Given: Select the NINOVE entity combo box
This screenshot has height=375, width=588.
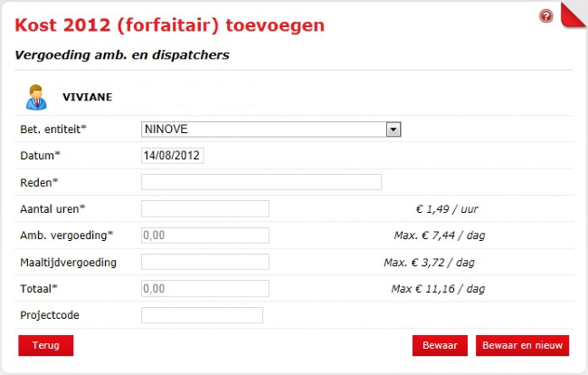Looking at the screenshot, I should pyautogui.click(x=271, y=130).
